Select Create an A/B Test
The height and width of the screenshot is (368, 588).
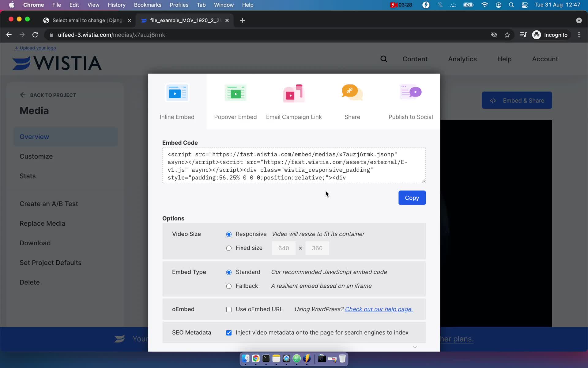coord(49,204)
